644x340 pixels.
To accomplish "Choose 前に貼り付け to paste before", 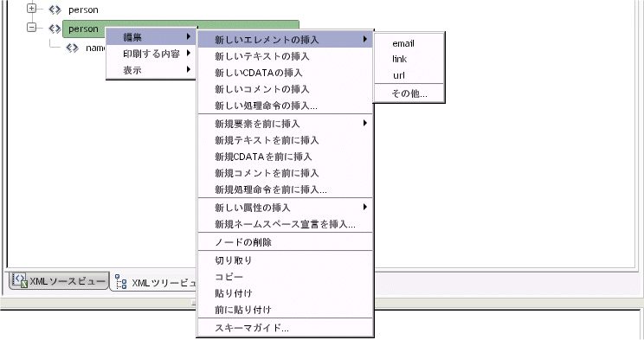I will (x=285, y=309).
